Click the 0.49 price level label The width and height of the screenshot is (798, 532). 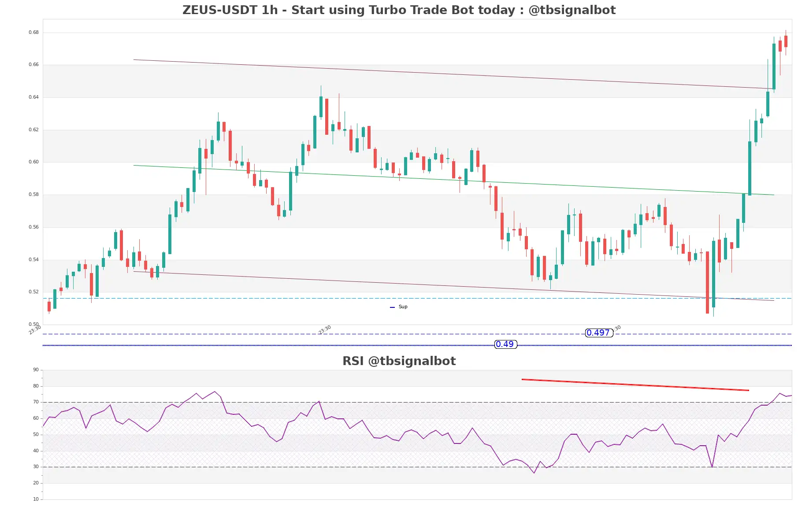[505, 344]
